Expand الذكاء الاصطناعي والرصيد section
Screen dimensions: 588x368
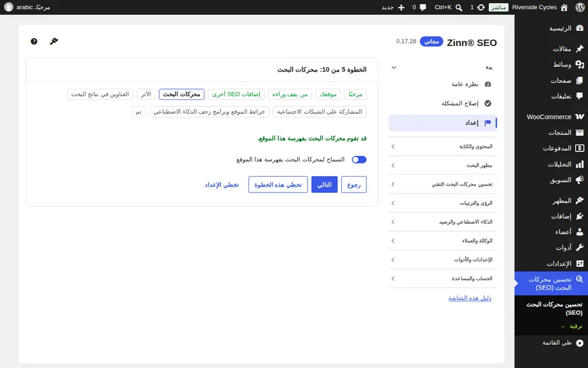[x=443, y=222]
